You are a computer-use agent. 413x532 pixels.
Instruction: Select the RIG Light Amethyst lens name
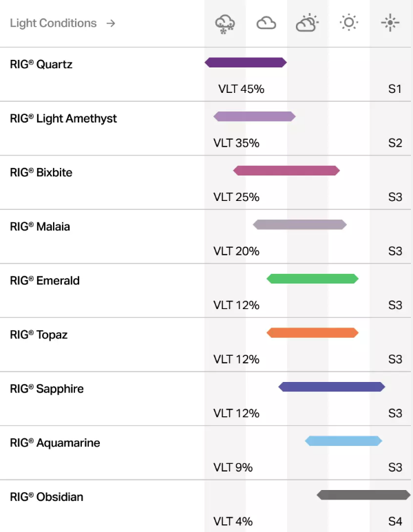[63, 118]
